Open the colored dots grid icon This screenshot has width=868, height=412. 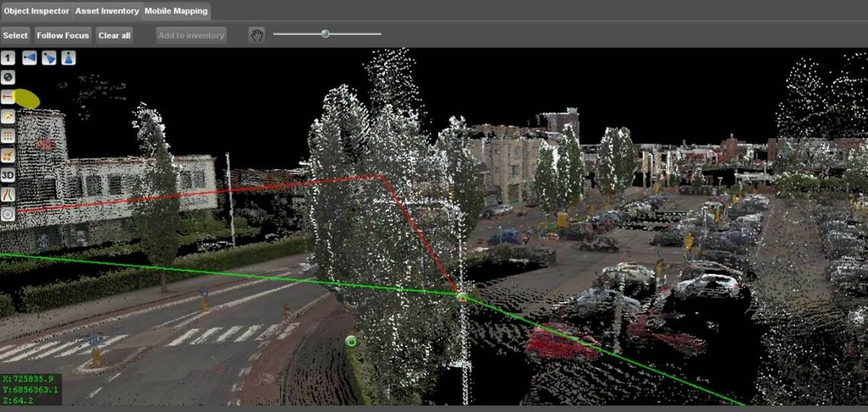8,136
